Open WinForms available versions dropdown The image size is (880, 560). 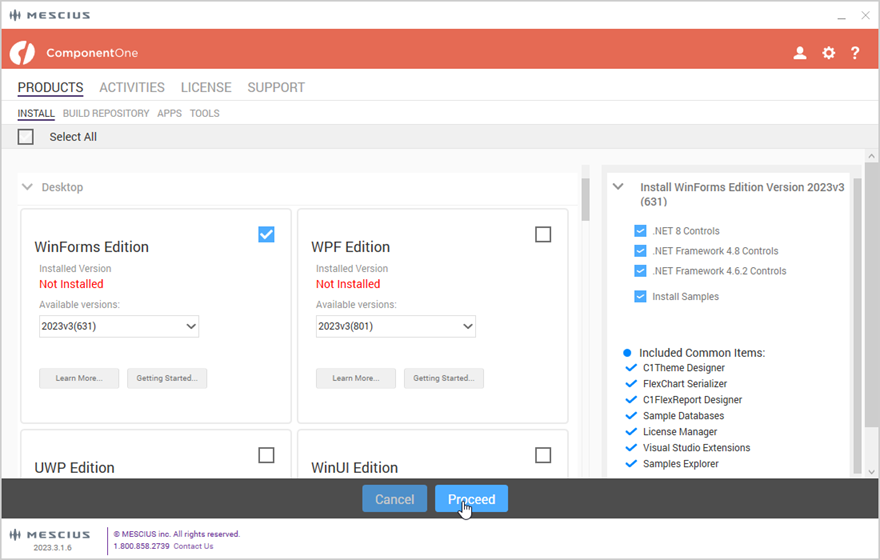119,326
